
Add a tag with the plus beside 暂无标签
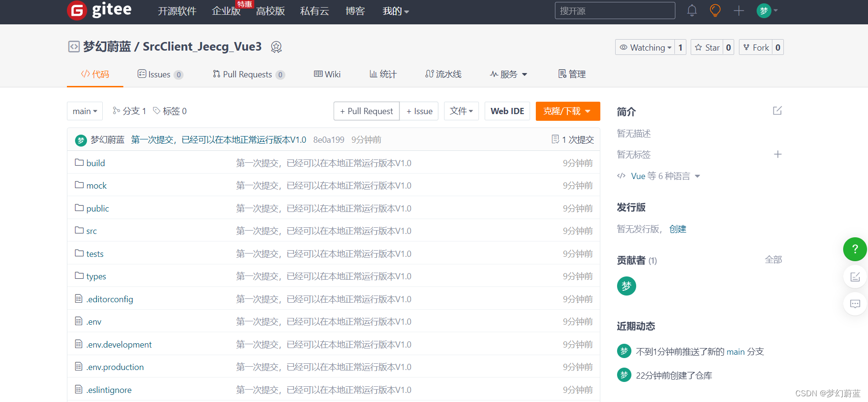[x=778, y=154]
